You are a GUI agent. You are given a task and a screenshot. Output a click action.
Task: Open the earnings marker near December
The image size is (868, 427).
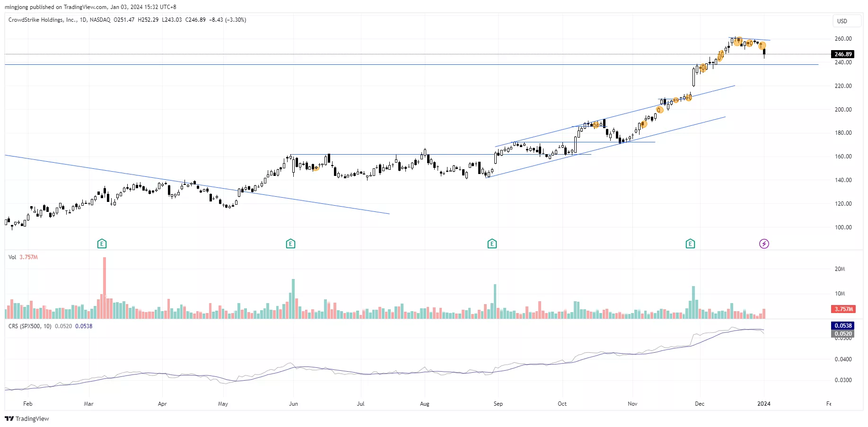[x=690, y=244]
